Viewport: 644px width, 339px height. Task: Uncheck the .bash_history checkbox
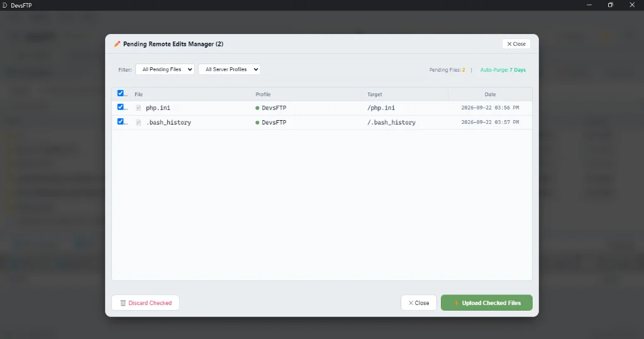point(120,121)
